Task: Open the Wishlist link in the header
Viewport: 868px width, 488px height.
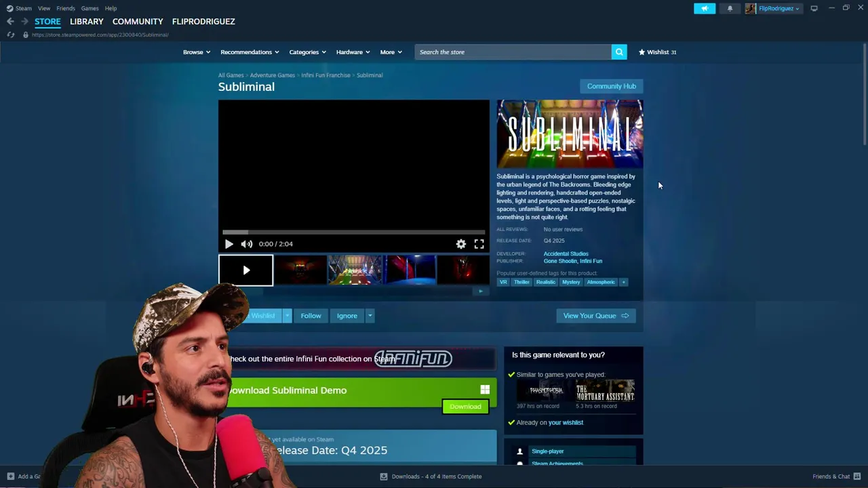Action: pos(657,52)
